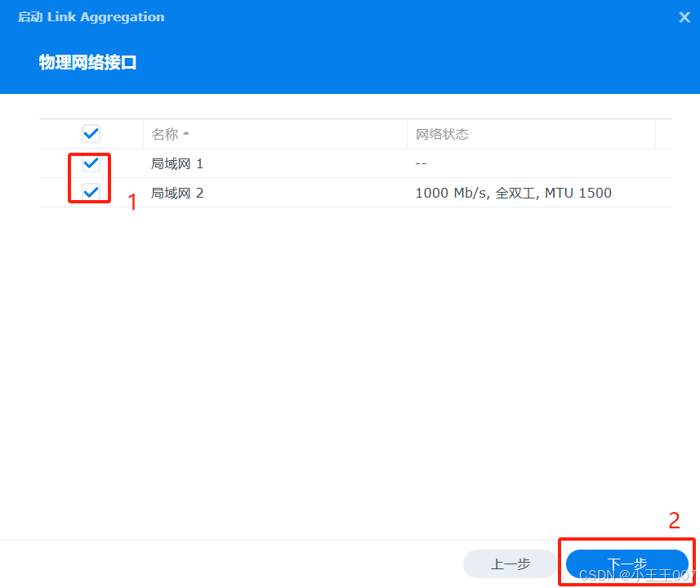The height and width of the screenshot is (588, 700).
Task: Sort by the 名称 column header
Action: [x=275, y=133]
